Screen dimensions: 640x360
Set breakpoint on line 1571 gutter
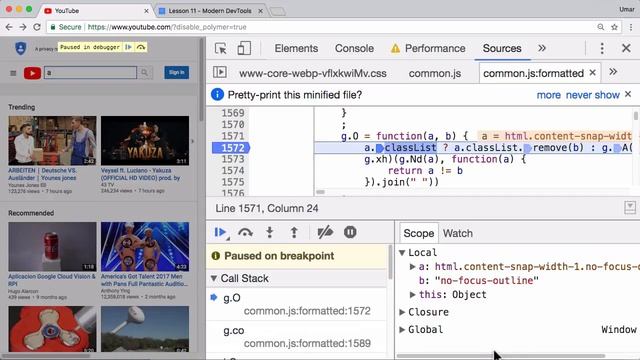click(x=232, y=136)
